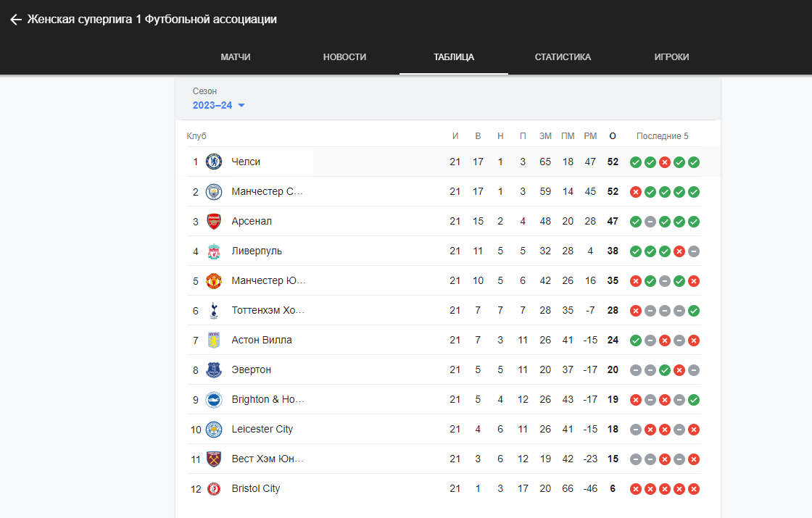This screenshot has height=518, width=812.
Task: Open the Манчестер С… team row
Action: point(444,191)
